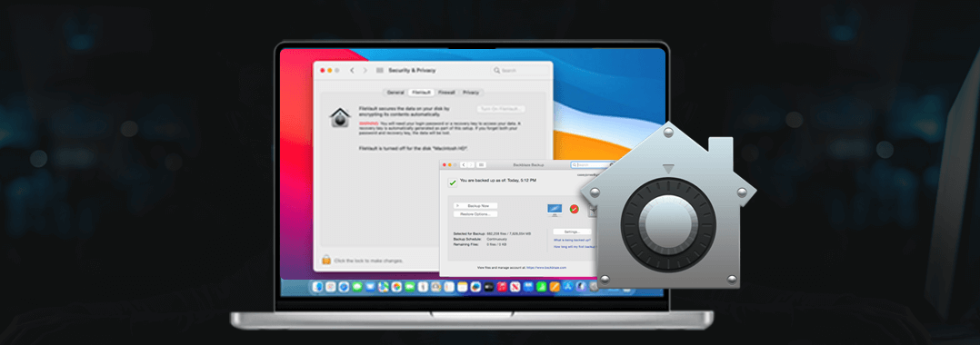This screenshot has height=345, width=980.
Task: Open Finder from the Dock
Action: [x=317, y=287]
